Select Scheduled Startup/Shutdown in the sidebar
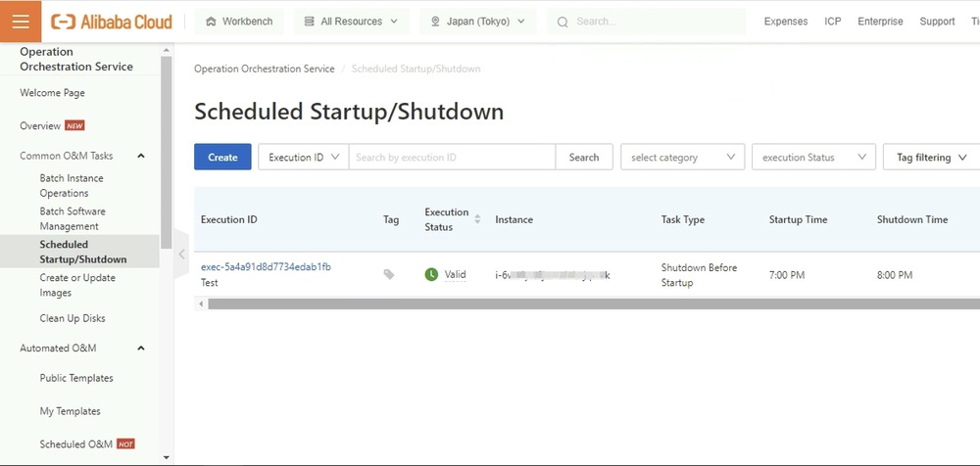980x466 pixels. pos(79,252)
